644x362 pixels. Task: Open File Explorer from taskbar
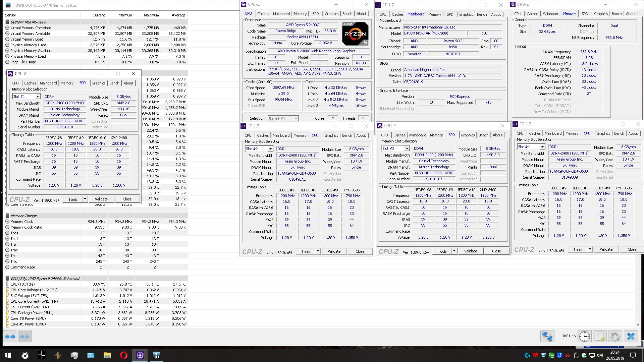point(107,355)
